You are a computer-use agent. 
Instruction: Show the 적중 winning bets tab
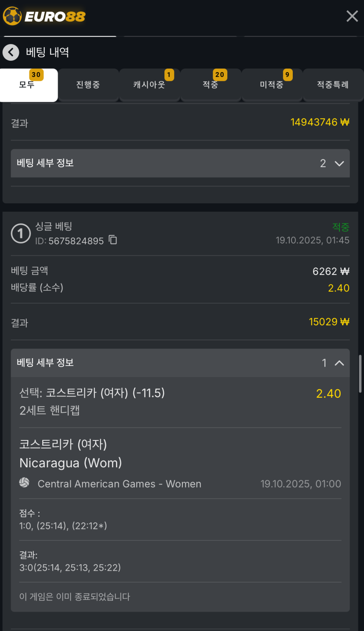click(x=211, y=84)
